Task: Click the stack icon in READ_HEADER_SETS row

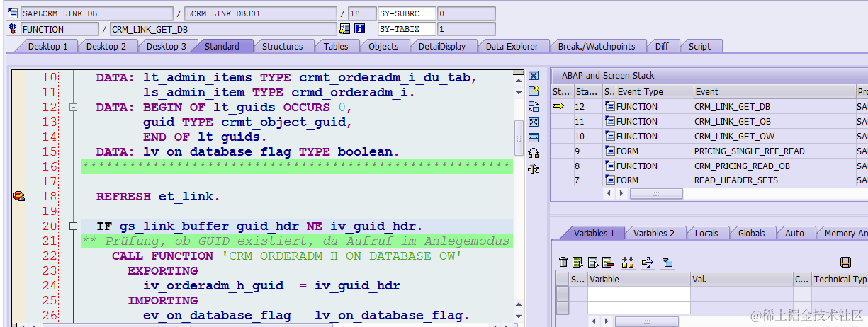Action: (610, 180)
